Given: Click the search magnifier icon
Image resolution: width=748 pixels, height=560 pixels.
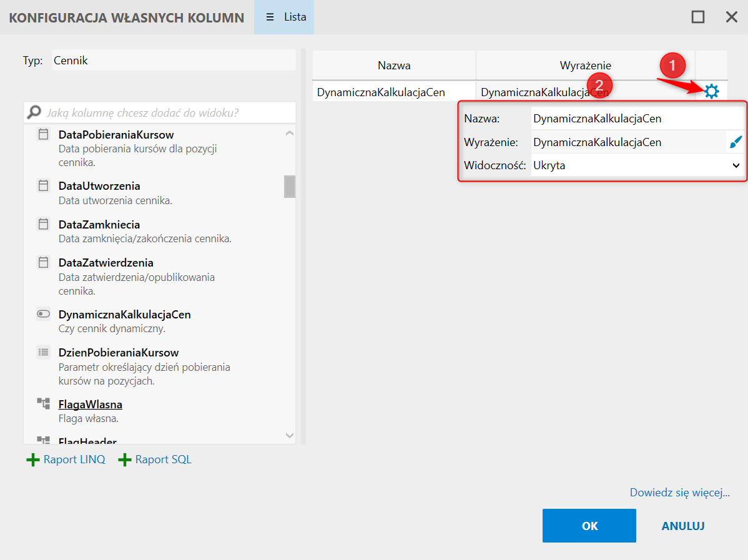Looking at the screenshot, I should point(35,112).
